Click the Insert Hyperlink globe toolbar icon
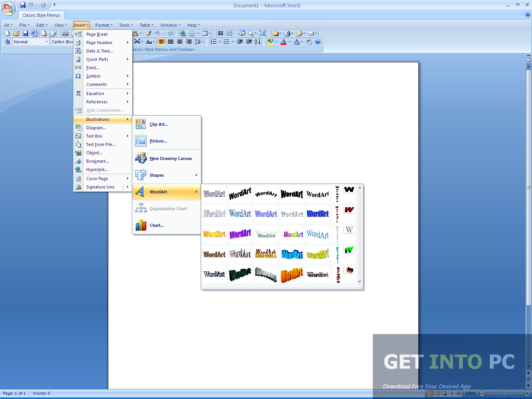Image resolution: width=532 pixels, height=399 pixels. coord(183,33)
